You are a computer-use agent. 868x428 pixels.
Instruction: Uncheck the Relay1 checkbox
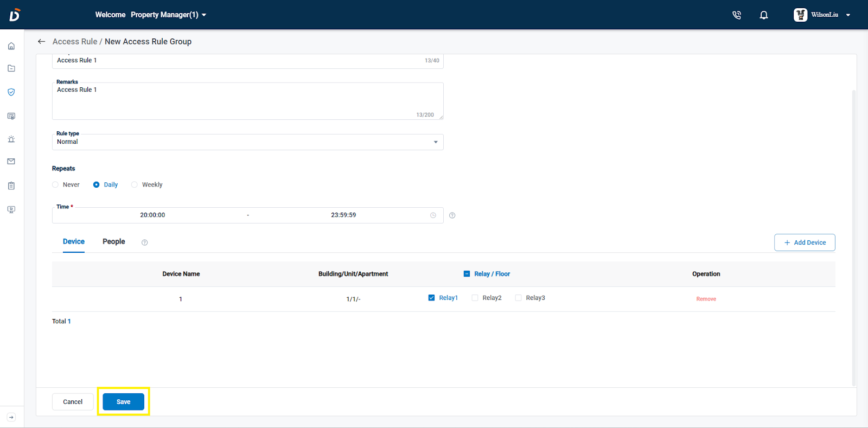click(432, 298)
